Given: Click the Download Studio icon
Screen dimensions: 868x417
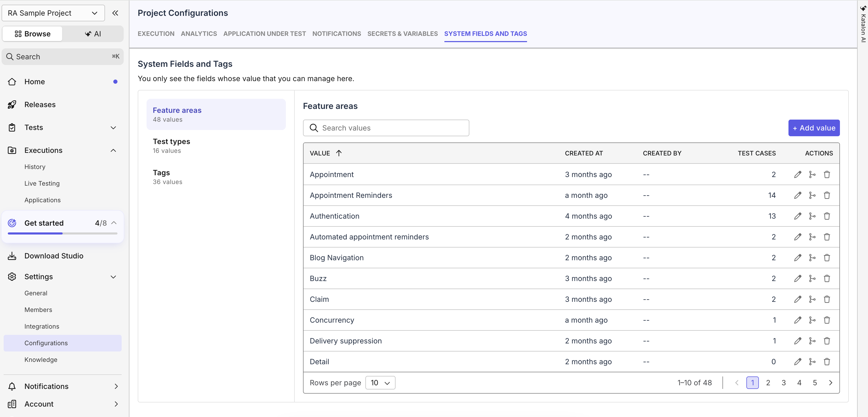Looking at the screenshot, I should coord(12,256).
